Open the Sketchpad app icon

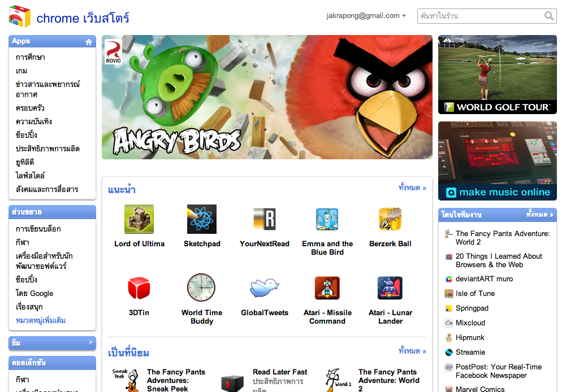pyautogui.click(x=202, y=219)
